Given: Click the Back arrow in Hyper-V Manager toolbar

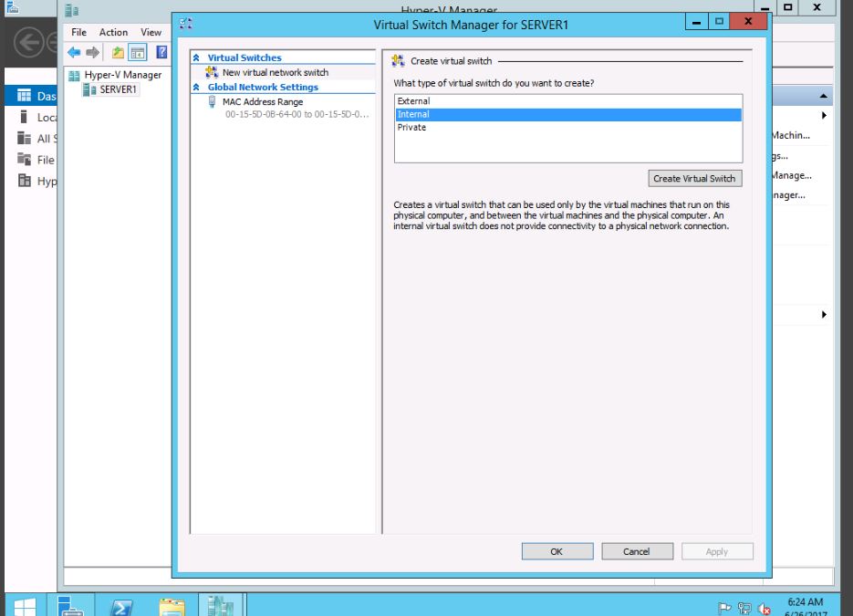Looking at the screenshot, I should 74,52.
